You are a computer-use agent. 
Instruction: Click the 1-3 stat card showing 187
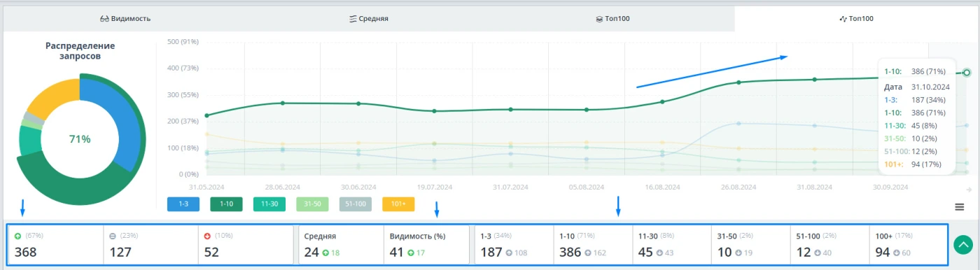click(x=514, y=245)
